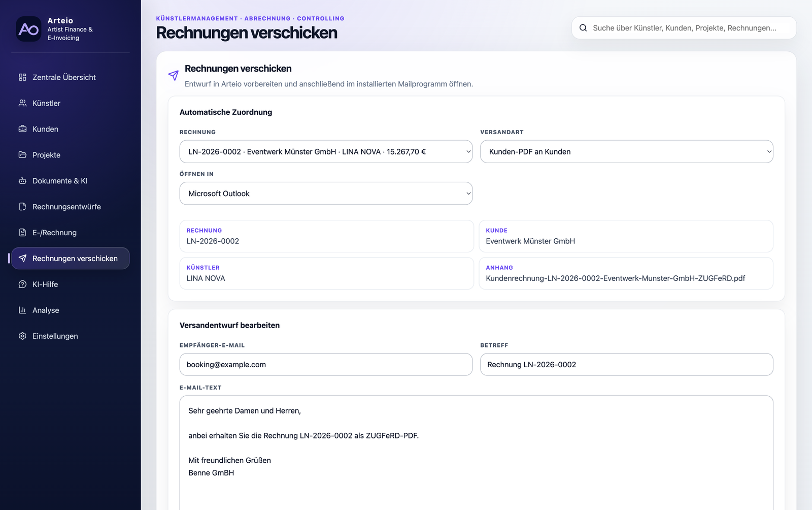Viewport: 812px width, 510px height.
Task: Open Rechnungsentwürfe page
Action: (71, 207)
